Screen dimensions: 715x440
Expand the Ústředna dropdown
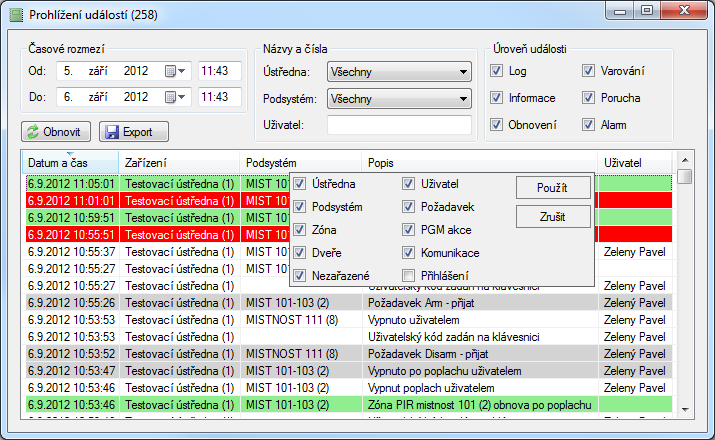(461, 72)
